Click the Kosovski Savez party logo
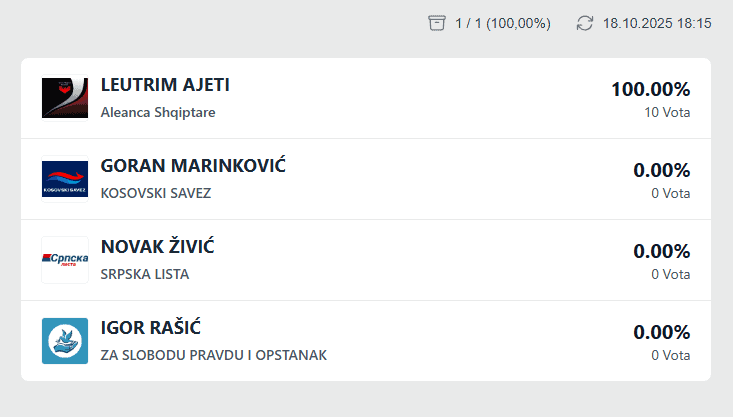The width and height of the screenshot is (733, 417). (65, 179)
